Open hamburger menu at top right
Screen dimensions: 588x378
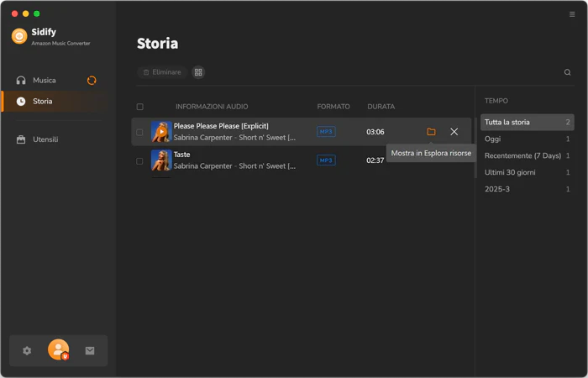[x=572, y=14]
